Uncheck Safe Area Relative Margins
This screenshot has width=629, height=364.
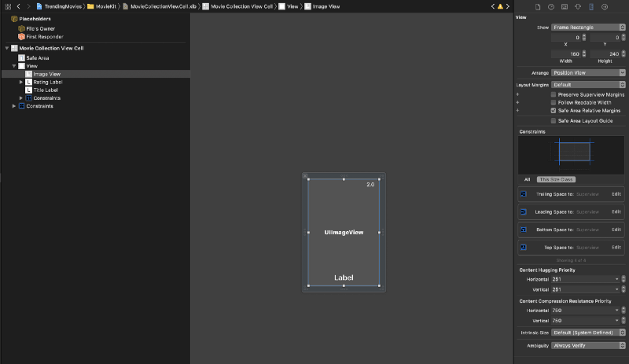pos(554,111)
